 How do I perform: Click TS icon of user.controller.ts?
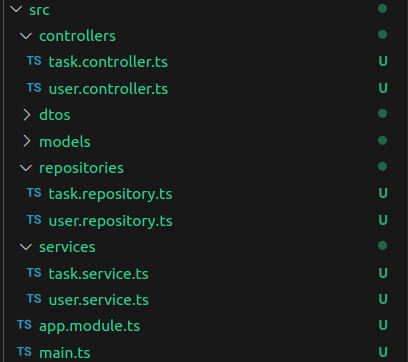pos(34,88)
